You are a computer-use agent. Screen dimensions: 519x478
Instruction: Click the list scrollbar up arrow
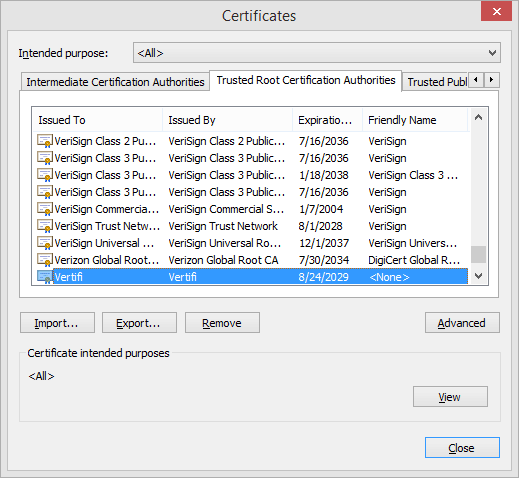pos(479,117)
